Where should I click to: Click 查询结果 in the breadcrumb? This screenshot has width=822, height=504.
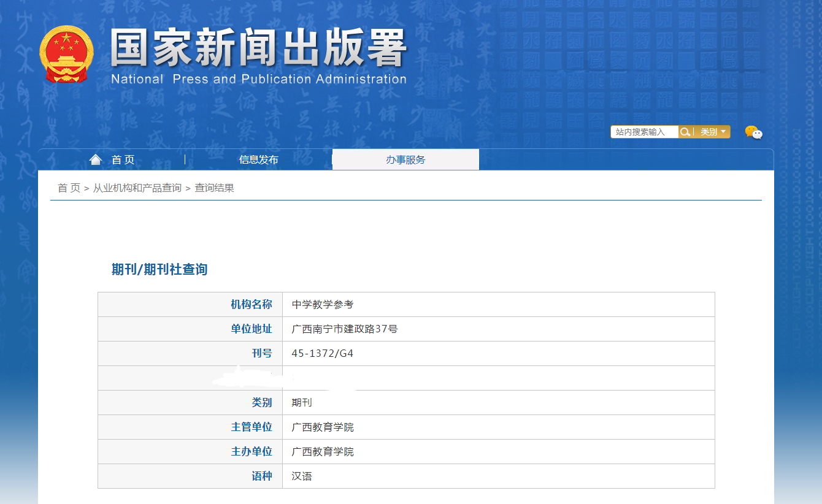pyautogui.click(x=214, y=188)
